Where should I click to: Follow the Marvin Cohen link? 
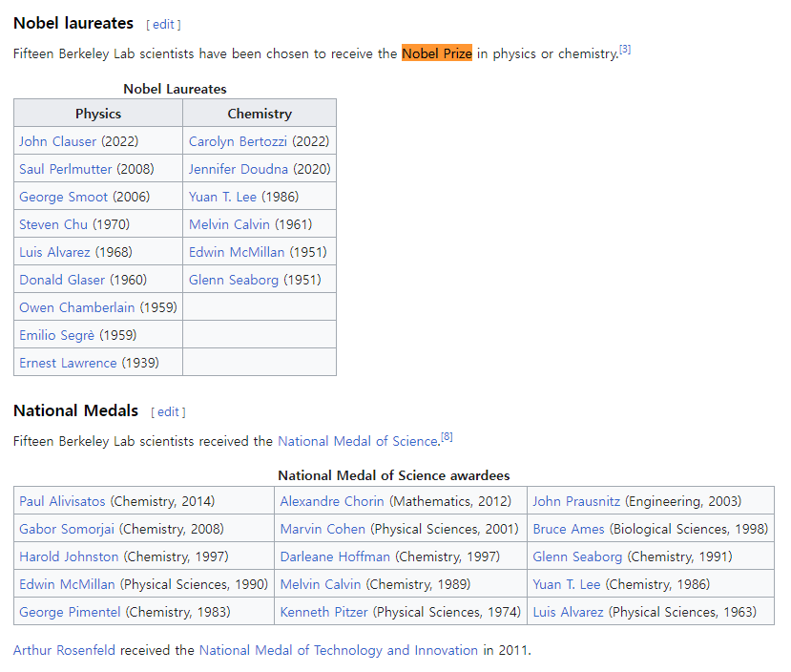(x=323, y=529)
